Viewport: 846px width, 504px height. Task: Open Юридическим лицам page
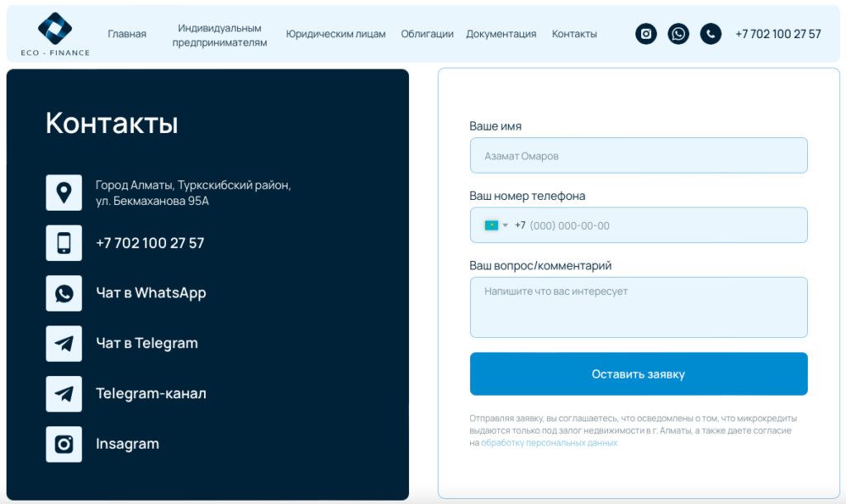335,34
